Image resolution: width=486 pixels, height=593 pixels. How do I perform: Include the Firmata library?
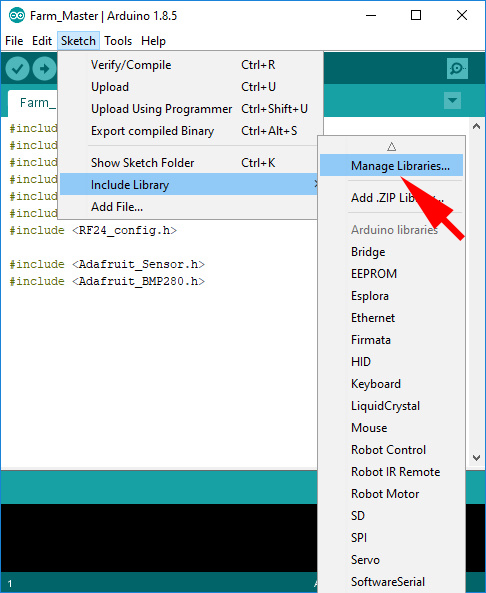coord(391,340)
